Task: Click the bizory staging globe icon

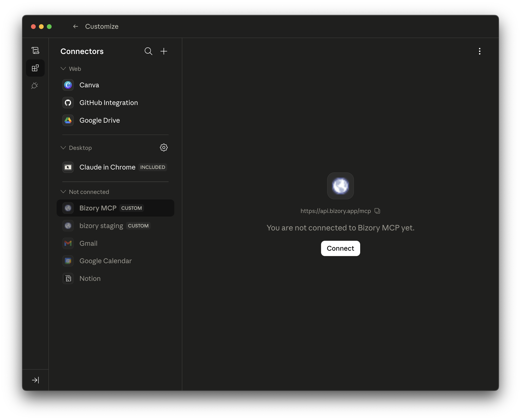Action: click(x=68, y=226)
